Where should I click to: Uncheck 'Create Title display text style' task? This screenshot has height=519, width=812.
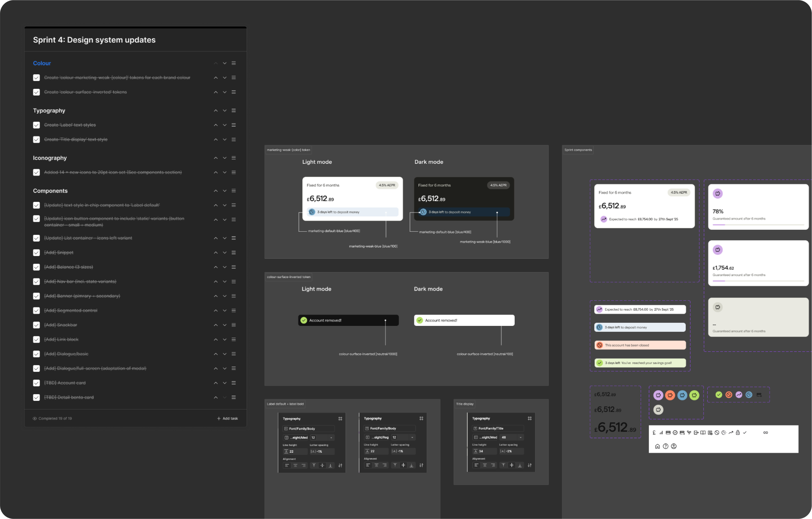tap(36, 140)
